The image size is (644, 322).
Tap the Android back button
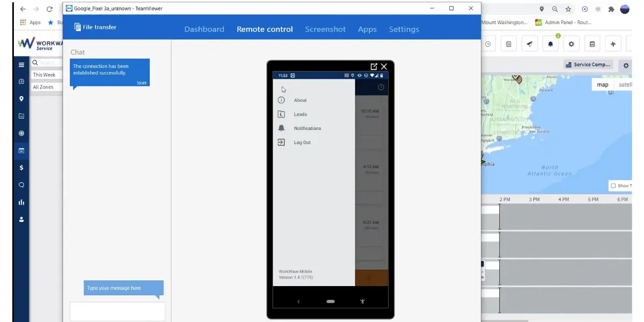(x=298, y=302)
